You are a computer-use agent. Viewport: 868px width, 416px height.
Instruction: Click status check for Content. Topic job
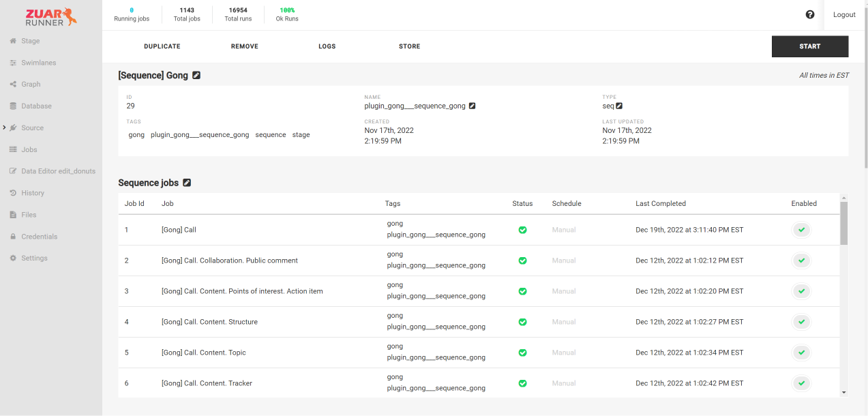point(522,353)
